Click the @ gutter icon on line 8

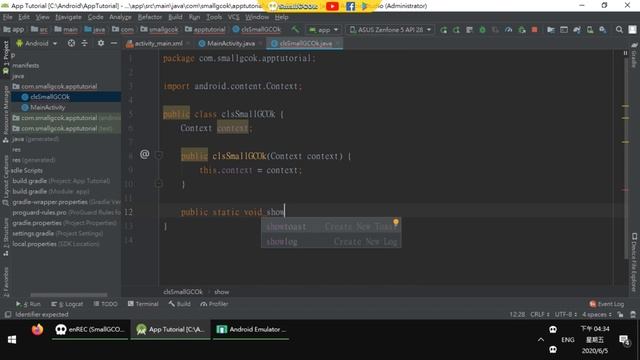(x=144, y=154)
